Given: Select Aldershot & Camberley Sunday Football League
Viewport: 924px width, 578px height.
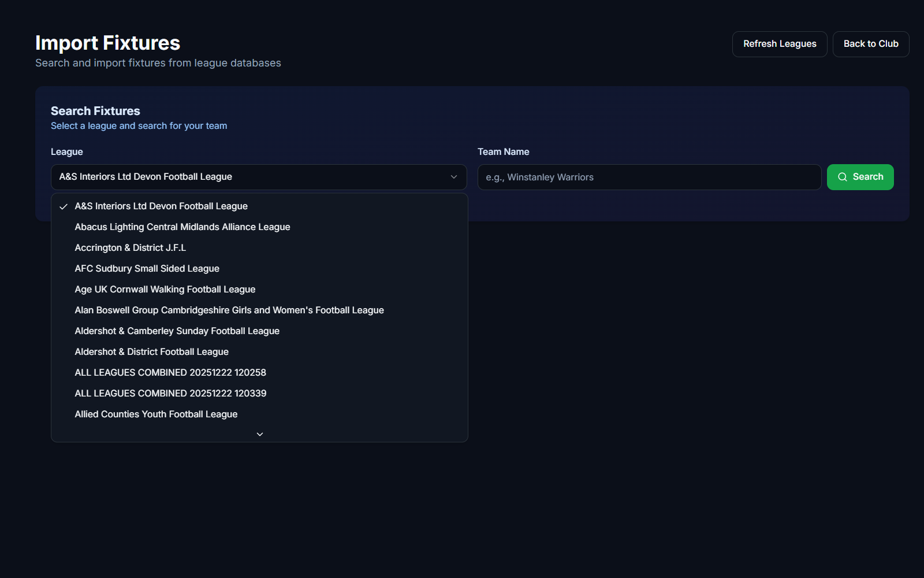Looking at the screenshot, I should 177,331.
